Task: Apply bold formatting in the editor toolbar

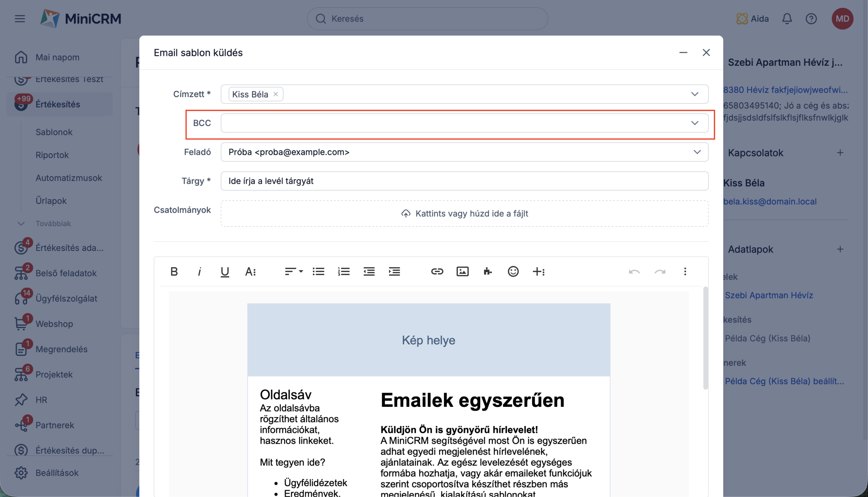Action: 174,271
